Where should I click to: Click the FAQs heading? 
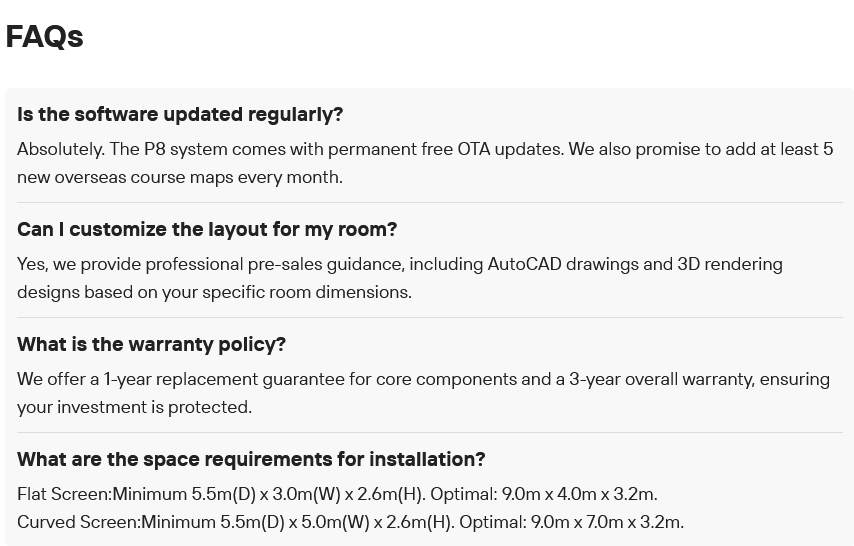point(44,37)
